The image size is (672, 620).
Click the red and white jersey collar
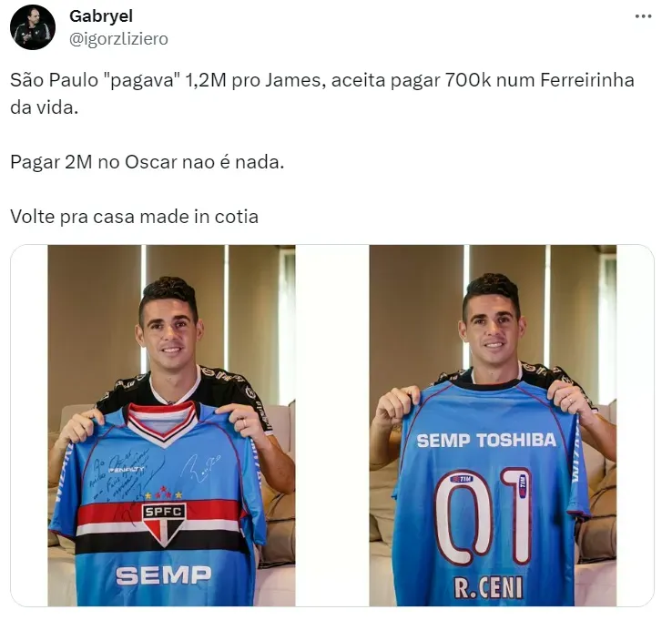(x=162, y=422)
